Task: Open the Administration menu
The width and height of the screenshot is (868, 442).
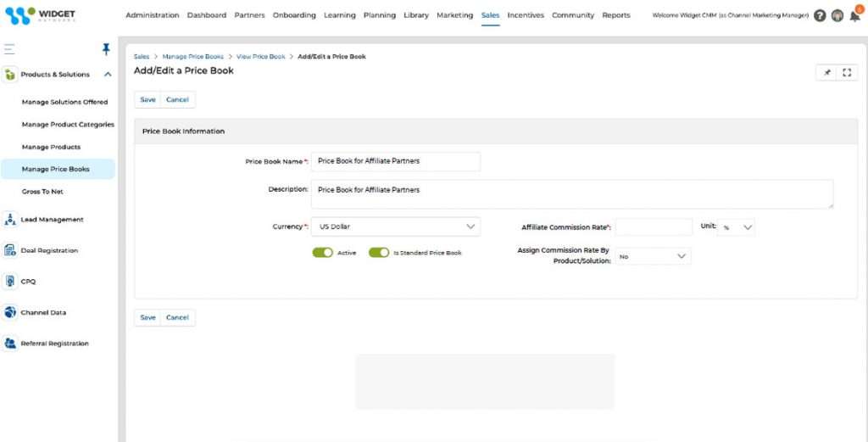Action: 153,15
